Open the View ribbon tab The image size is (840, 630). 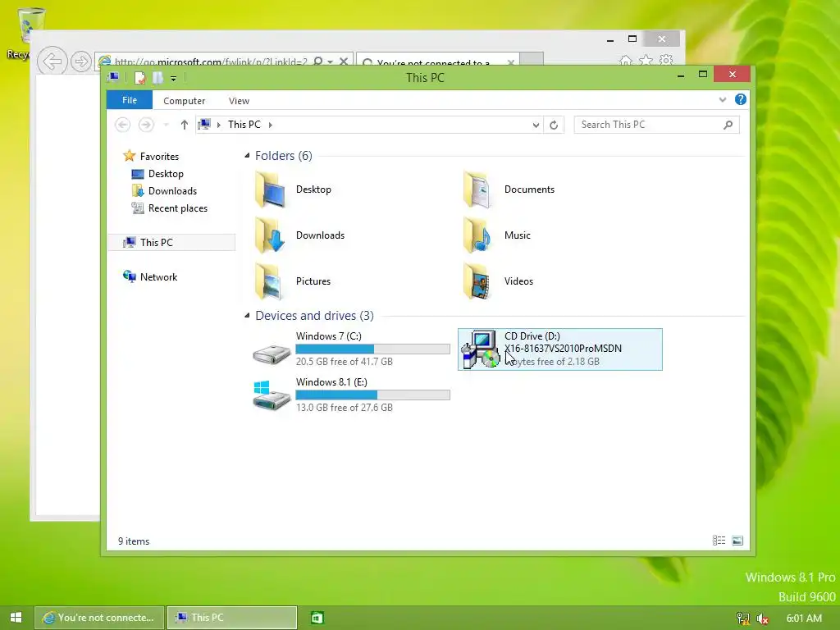click(x=239, y=101)
